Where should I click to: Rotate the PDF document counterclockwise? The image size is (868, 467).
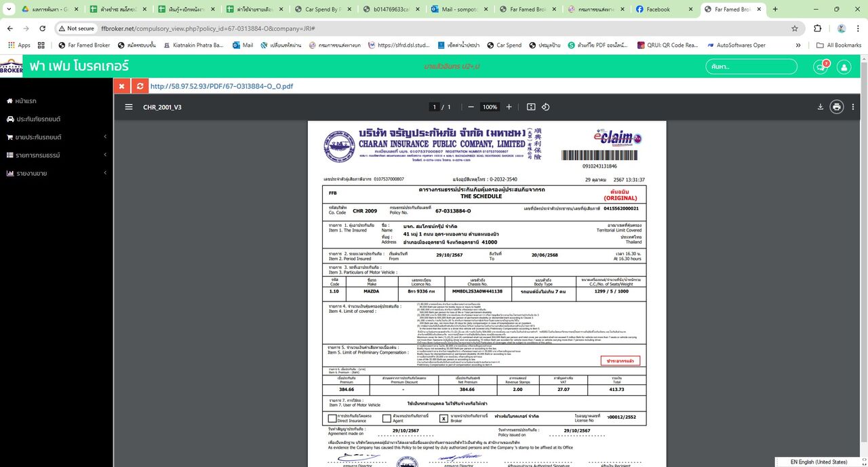[546, 107]
